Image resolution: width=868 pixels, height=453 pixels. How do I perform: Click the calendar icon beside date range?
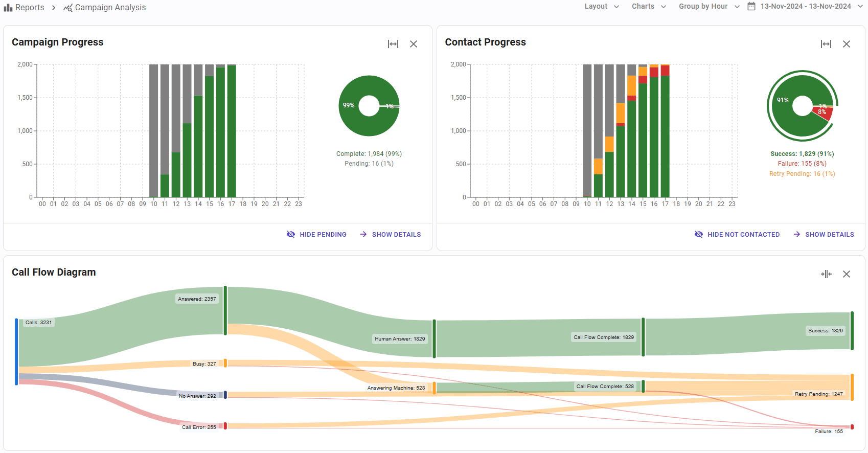point(751,7)
